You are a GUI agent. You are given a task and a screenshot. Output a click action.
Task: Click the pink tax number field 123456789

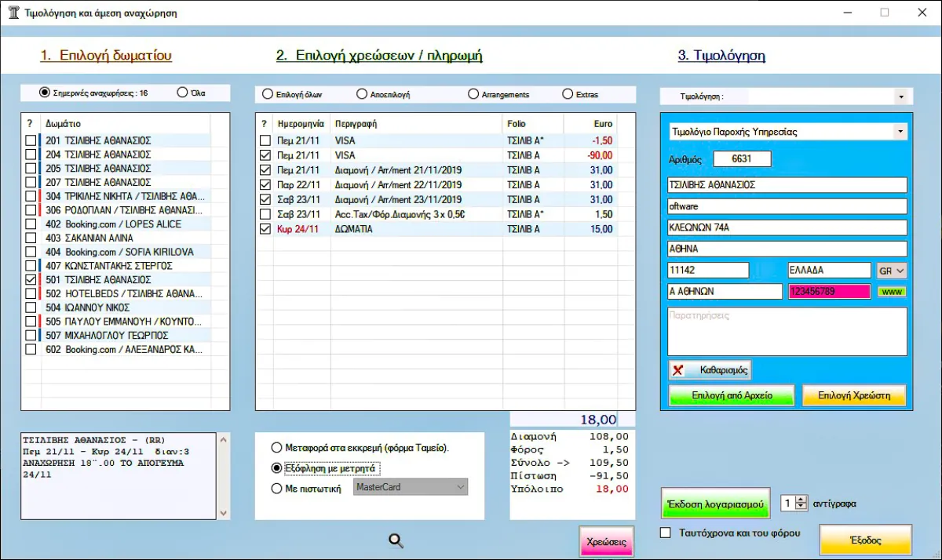829,291
